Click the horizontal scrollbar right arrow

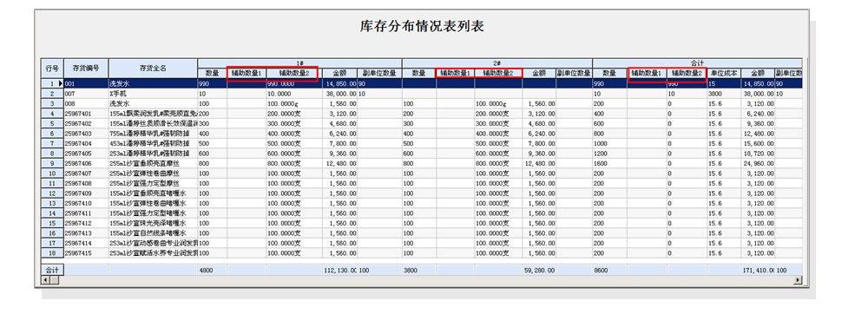(x=798, y=280)
